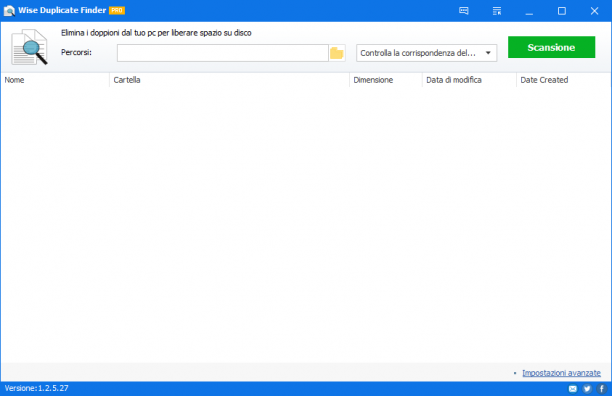Screen dimensions: 612x396
Task: Click into the Percorsi path input field
Action: point(222,53)
